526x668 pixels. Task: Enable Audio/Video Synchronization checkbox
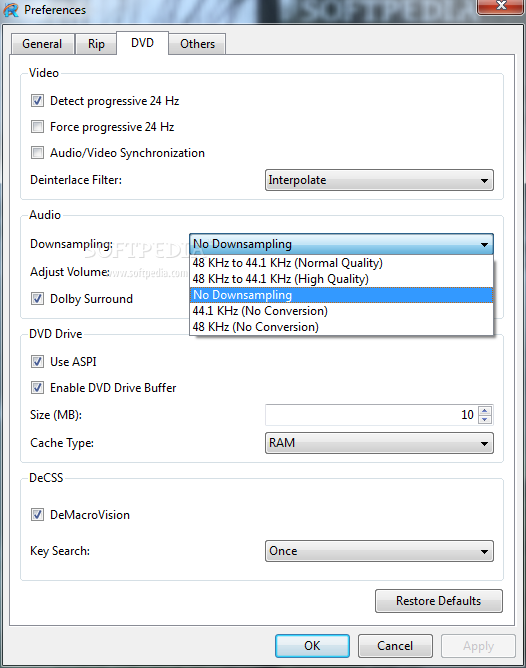pyautogui.click(x=37, y=153)
